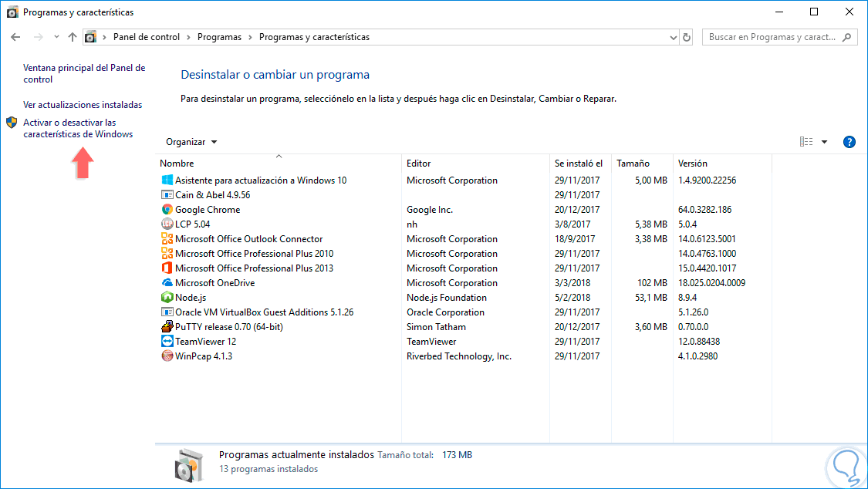Select Google Chrome program row

(x=464, y=210)
